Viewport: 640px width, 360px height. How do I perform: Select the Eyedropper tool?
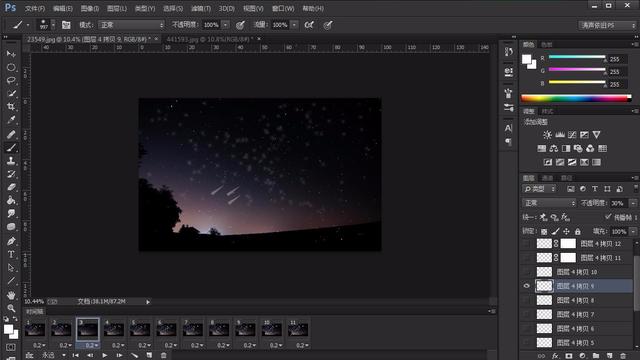(11, 120)
